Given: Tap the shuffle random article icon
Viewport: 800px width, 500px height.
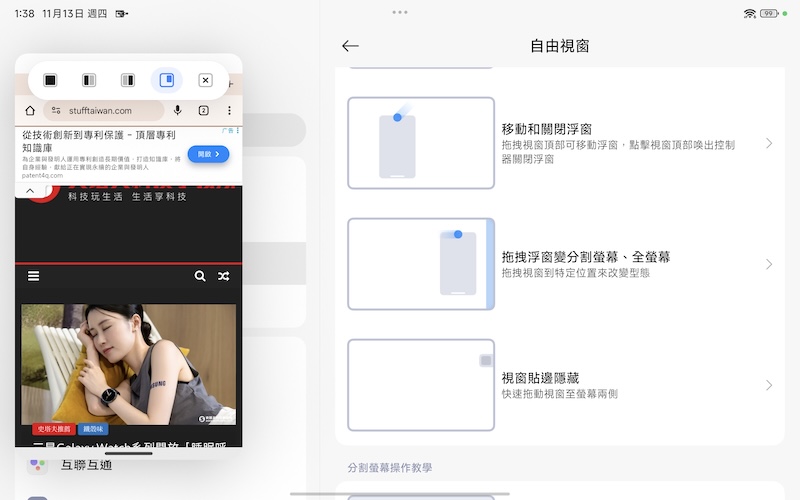Looking at the screenshot, I should (223, 276).
